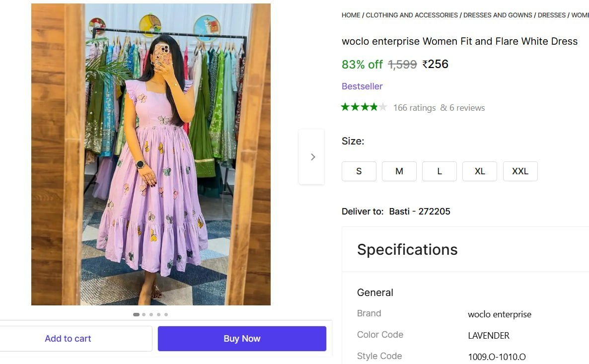
Task: Change delivery pincode Basti - 272205
Action: (x=419, y=212)
